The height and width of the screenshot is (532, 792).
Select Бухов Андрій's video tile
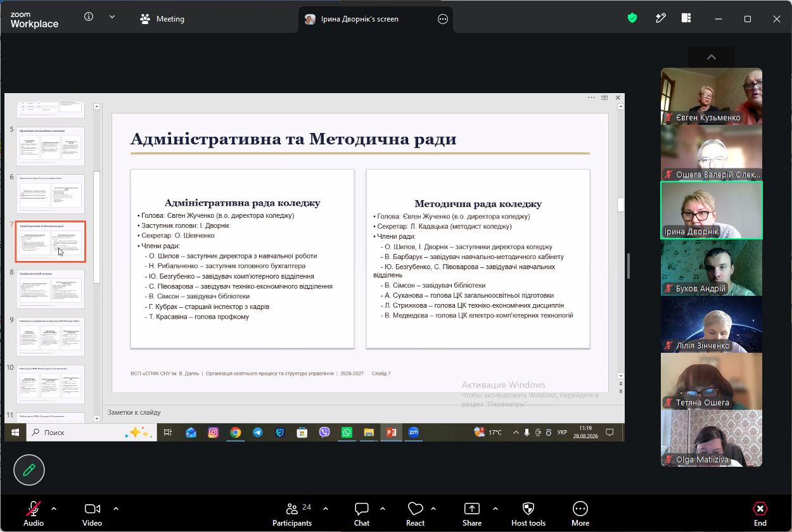click(x=712, y=267)
